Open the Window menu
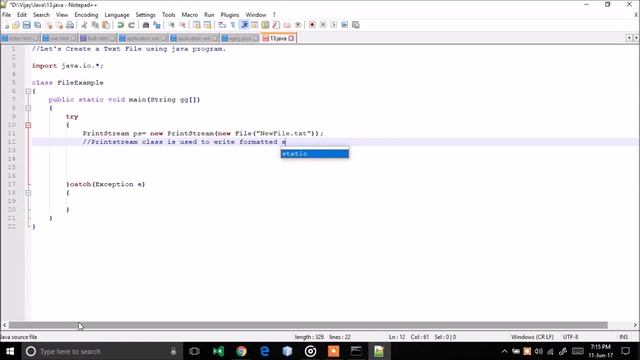Viewport: 640px width, 360px height. (256, 15)
